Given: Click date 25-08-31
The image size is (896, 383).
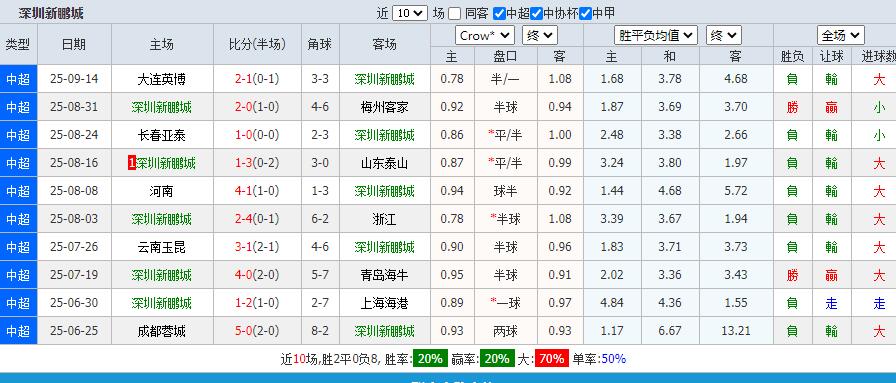Looking at the screenshot, I should (74, 107).
